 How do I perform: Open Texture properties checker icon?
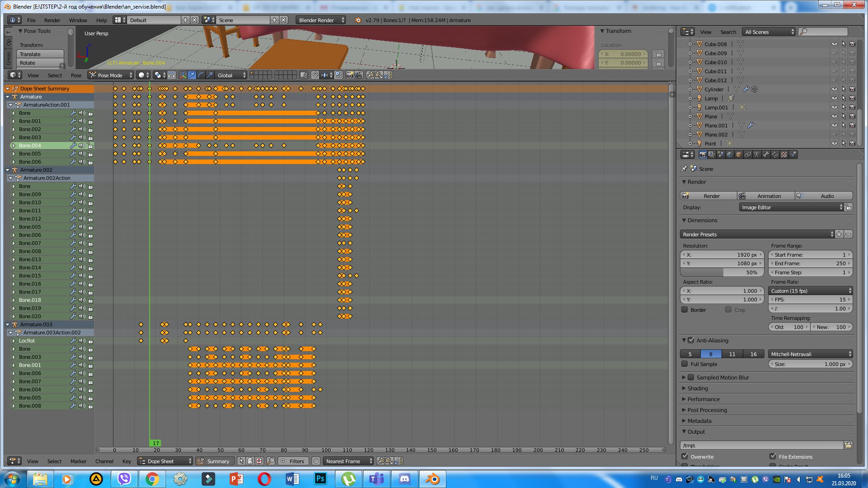click(784, 155)
